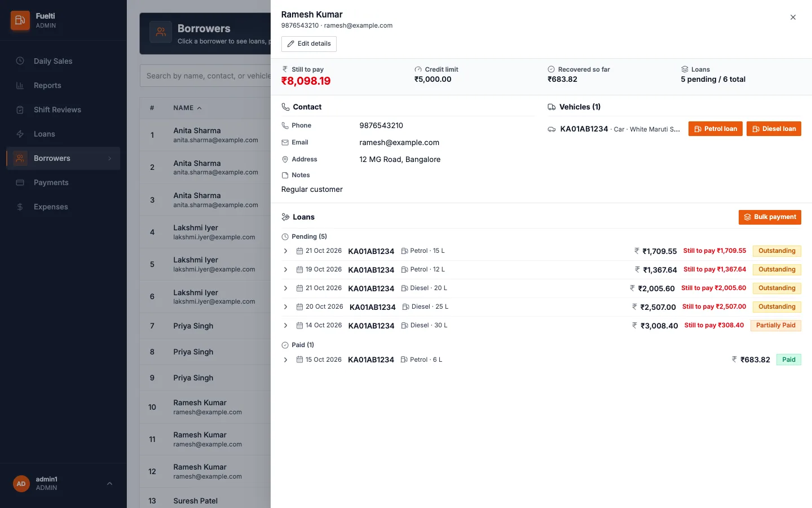
Task: Click the Daily Sales clock icon
Action: tap(20, 61)
